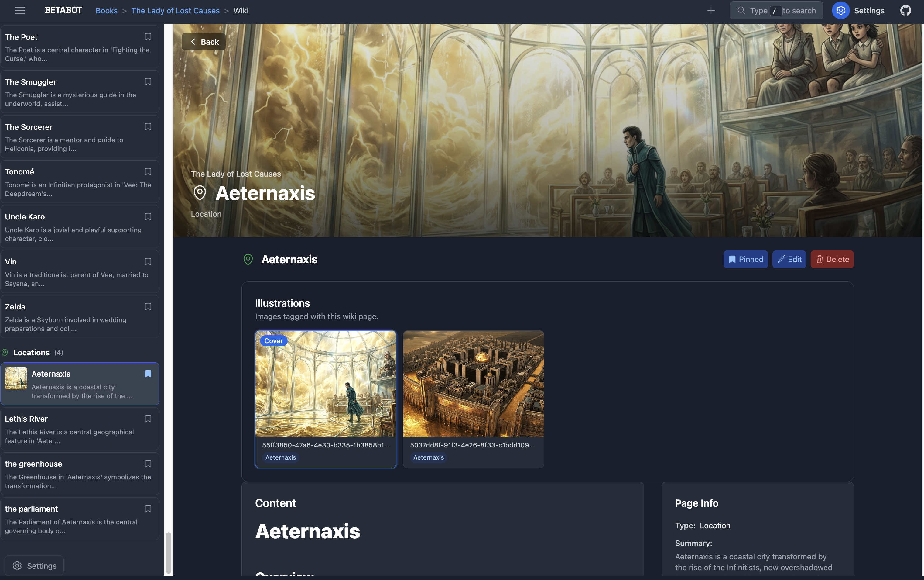This screenshot has height=580, width=924.
Task: Open Zelda wiki entry
Action: (x=80, y=317)
